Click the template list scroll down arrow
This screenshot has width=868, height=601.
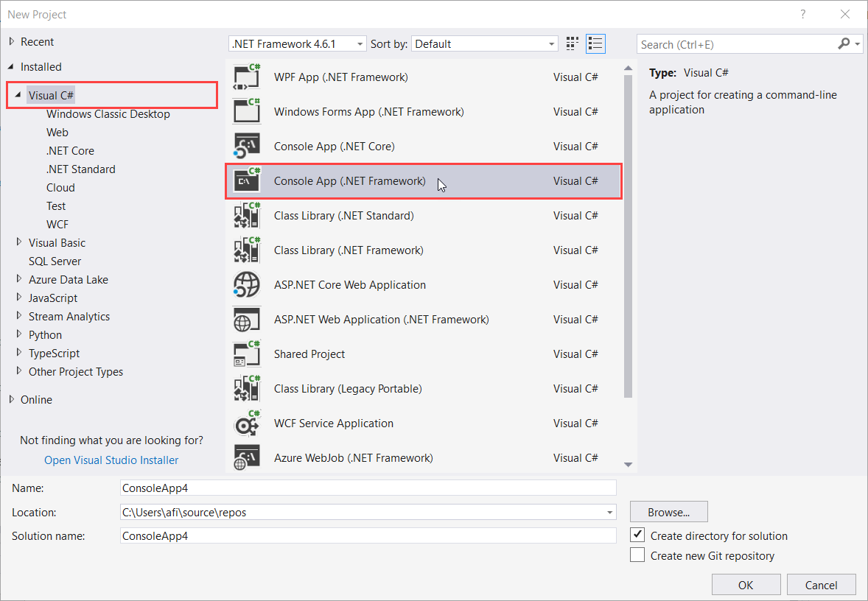[x=628, y=465]
